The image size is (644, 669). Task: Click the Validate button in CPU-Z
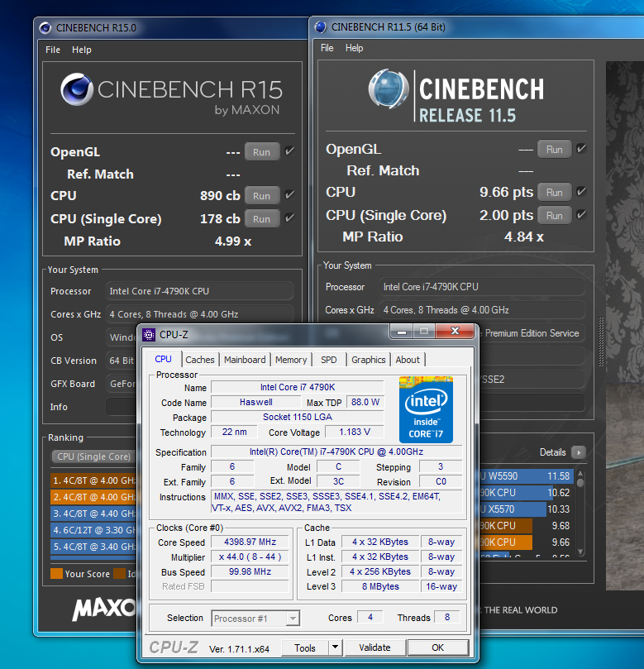pyautogui.click(x=374, y=647)
